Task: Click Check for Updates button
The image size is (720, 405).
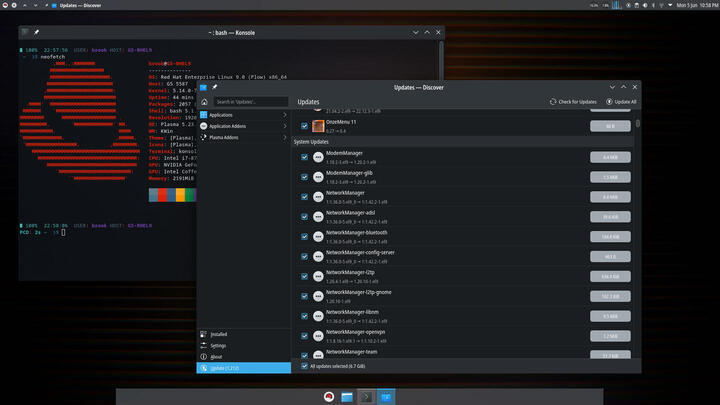Action: (x=573, y=101)
